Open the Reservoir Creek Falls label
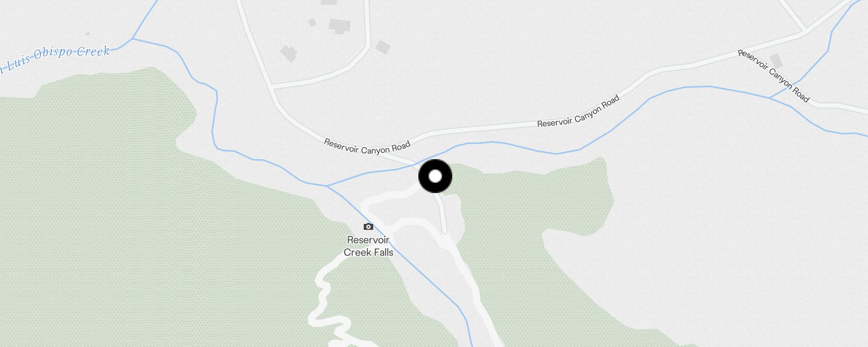 (368, 246)
